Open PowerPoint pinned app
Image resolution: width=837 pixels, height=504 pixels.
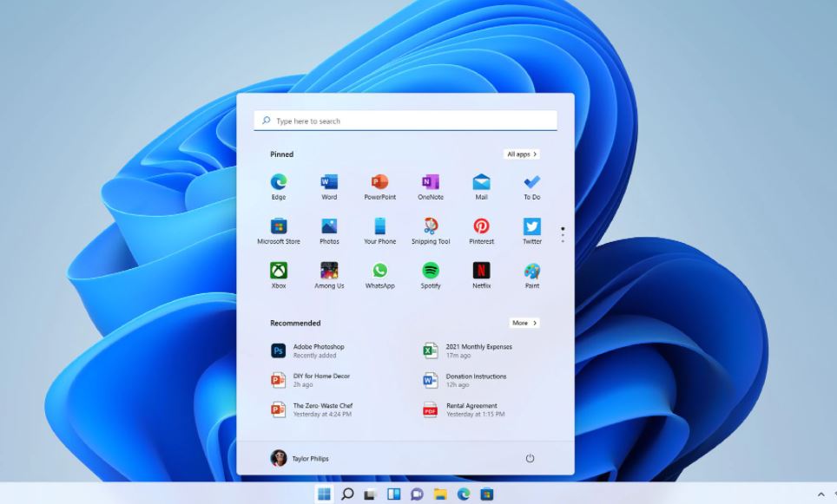click(x=379, y=187)
